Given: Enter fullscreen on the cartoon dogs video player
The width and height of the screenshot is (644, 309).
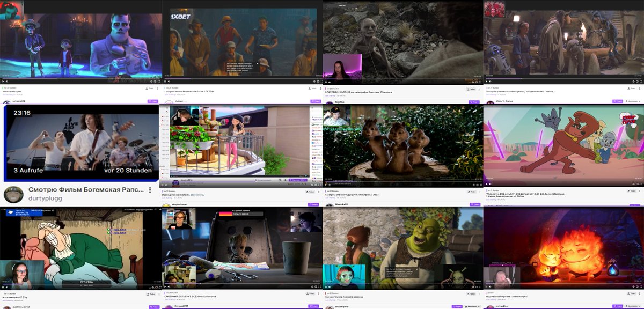Looking at the screenshot, I should click(641, 184).
